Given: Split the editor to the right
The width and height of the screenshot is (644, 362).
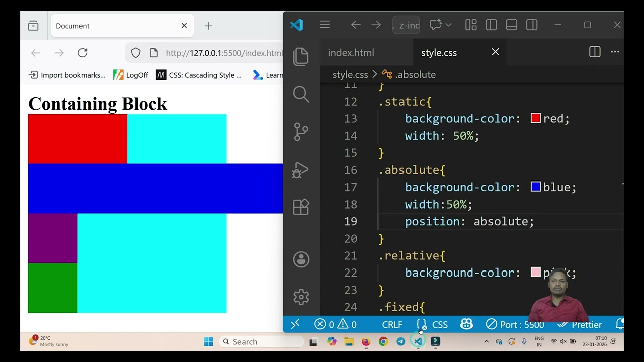Looking at the screenshot, I should 595,52.
